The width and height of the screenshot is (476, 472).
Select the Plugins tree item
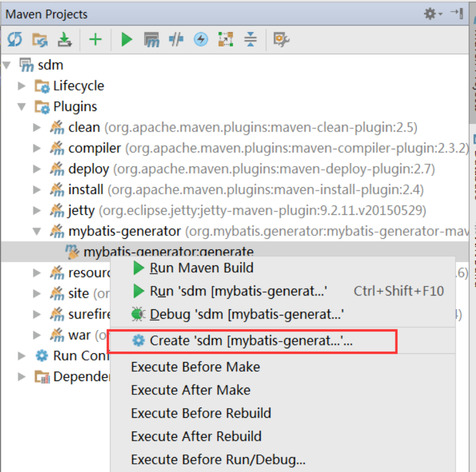tap(75, 107)
